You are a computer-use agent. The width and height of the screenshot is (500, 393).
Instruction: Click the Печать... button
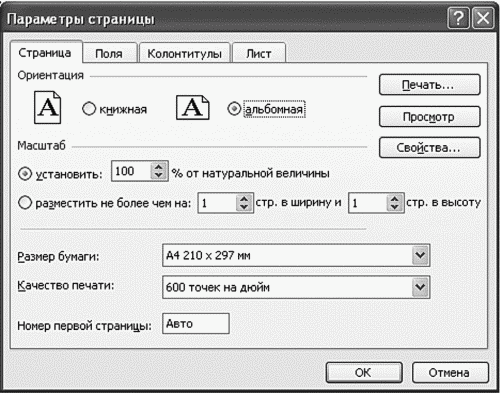(x=429, y=85)
